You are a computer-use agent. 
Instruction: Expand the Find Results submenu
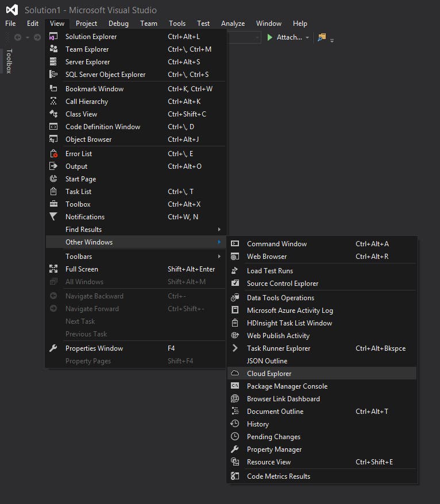coord(83,229)
